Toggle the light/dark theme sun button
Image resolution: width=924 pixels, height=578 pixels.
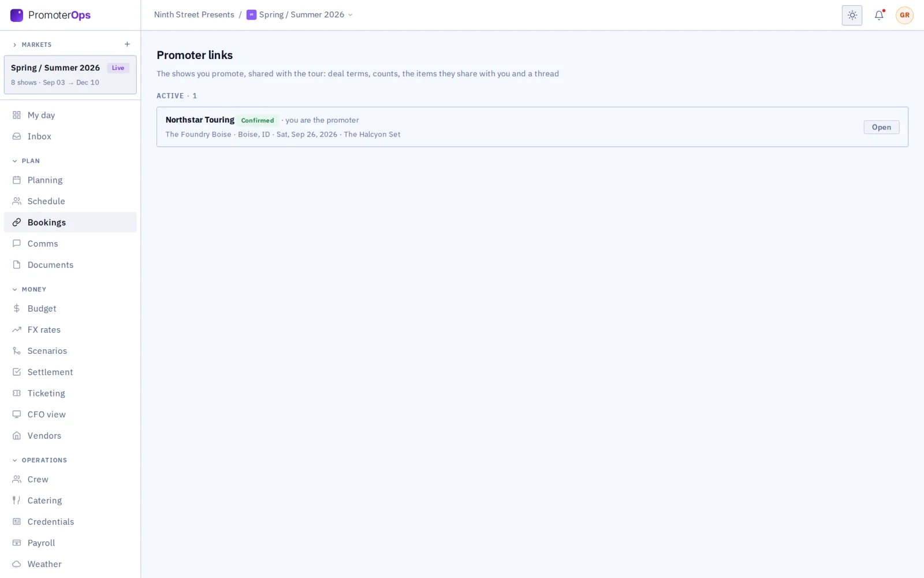click(852, 16)
